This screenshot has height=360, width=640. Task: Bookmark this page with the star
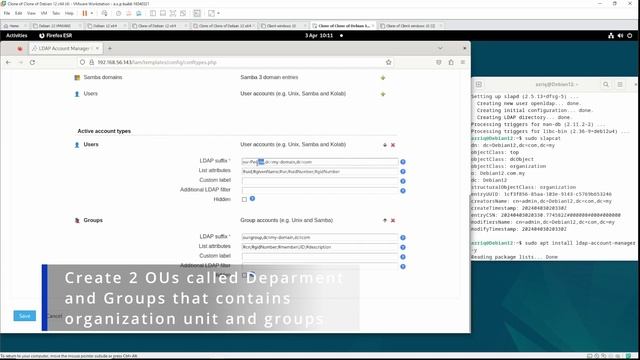[x=389, y=62]
